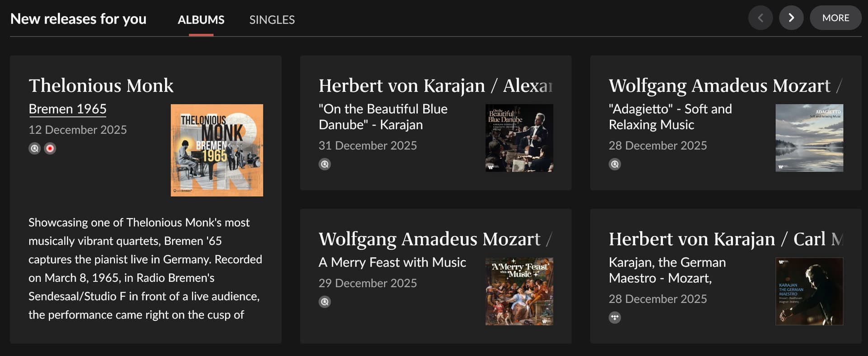Open the "Adagietto" - Soft and Relaxing Music title
Image resolution: width=868 pixels, height=356 pixels.
tap(670, 117)
